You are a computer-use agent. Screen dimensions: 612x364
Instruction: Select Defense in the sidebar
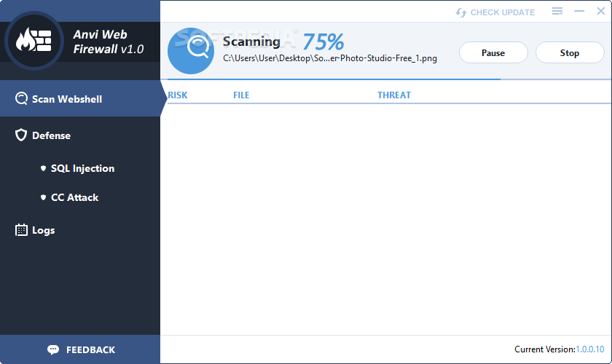coord(52,135)
